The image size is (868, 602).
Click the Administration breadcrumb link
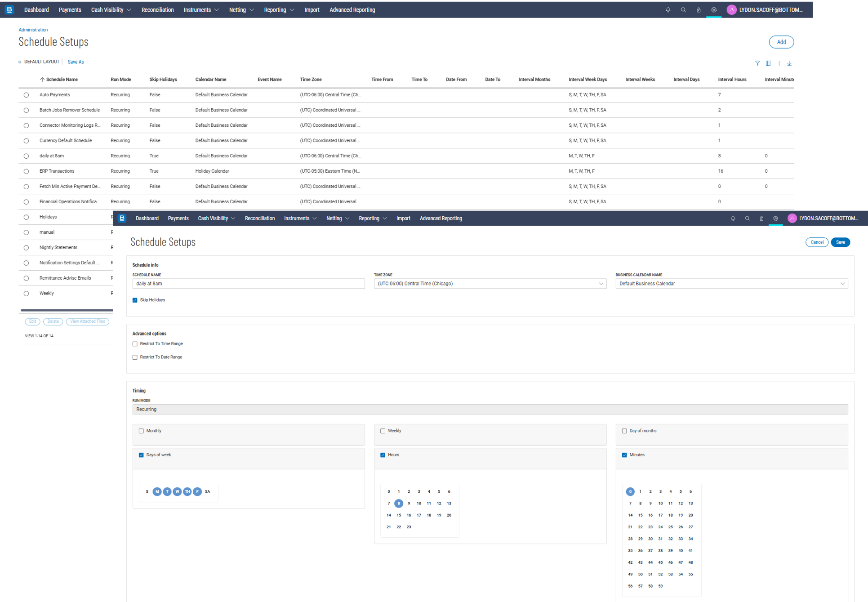tap(33, 30)
